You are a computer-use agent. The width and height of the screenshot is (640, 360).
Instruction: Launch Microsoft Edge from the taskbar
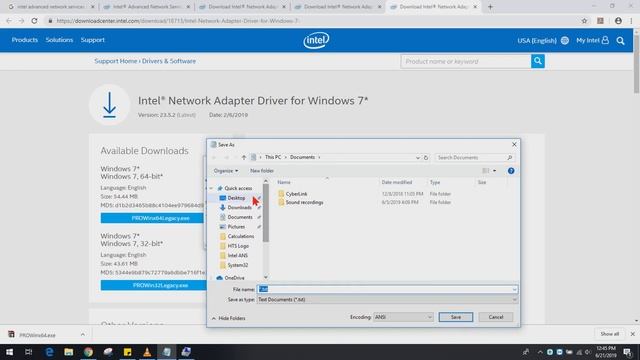[x=49, y=352]
